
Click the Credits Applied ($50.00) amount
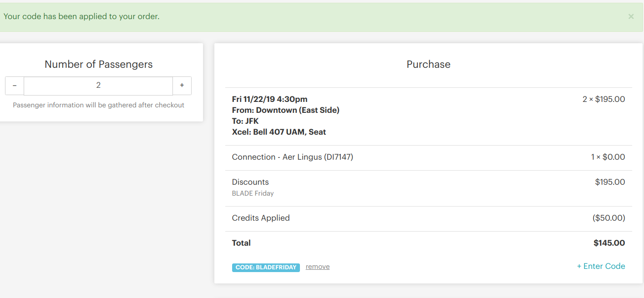(609, 218)
